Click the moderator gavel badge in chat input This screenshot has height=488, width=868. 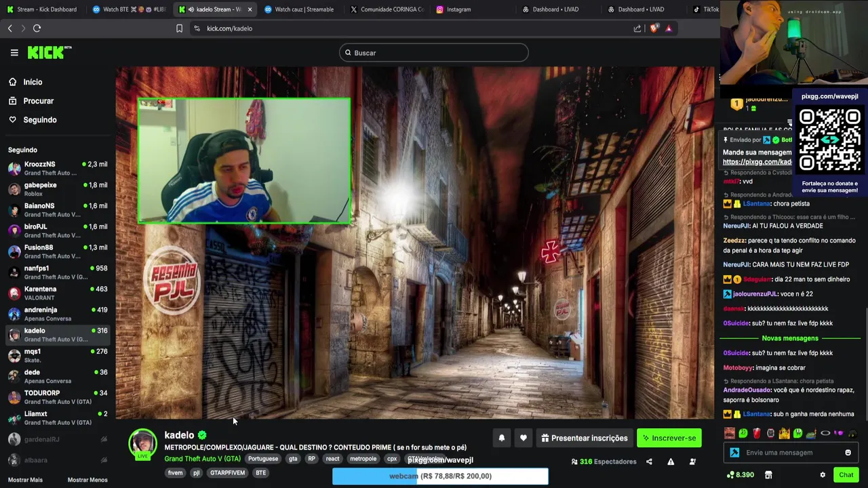[734, 453]
